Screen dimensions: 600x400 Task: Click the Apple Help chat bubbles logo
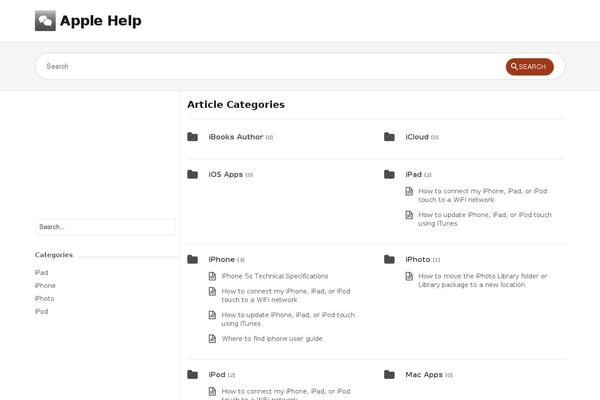coord(45,21)
